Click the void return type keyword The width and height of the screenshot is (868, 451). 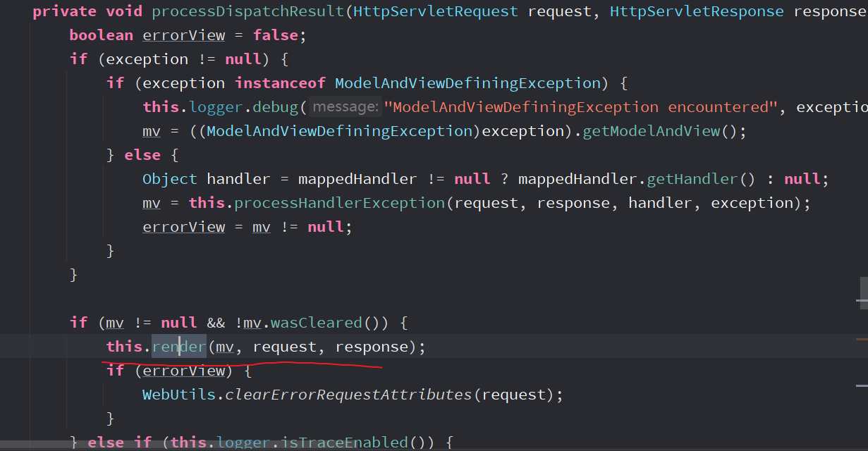point(124,11)
